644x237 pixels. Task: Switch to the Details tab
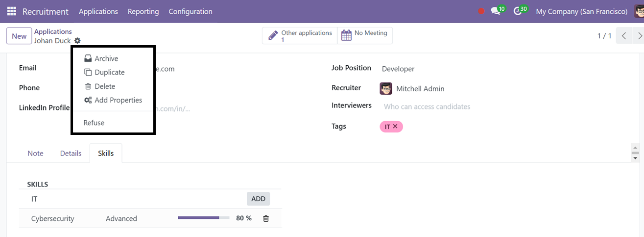point(71,153)
